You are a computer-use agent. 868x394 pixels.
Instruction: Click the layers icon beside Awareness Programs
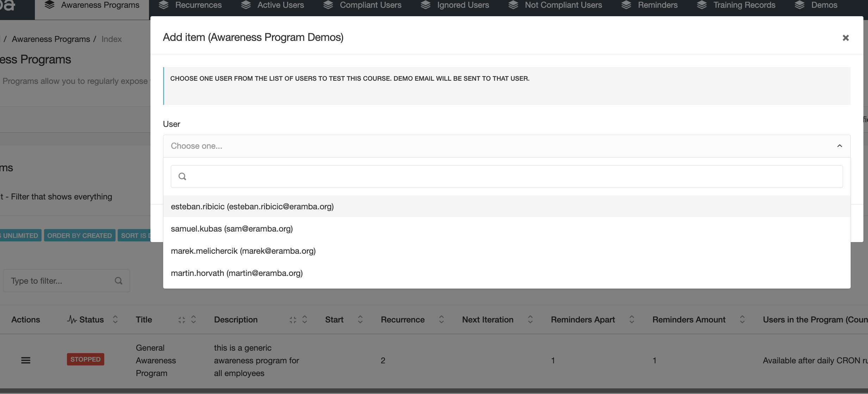[x=50, y=5]
